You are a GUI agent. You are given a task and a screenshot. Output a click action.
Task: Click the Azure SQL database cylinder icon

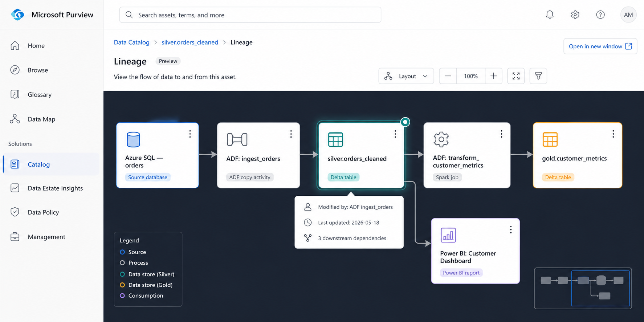(x=133, y=139)
